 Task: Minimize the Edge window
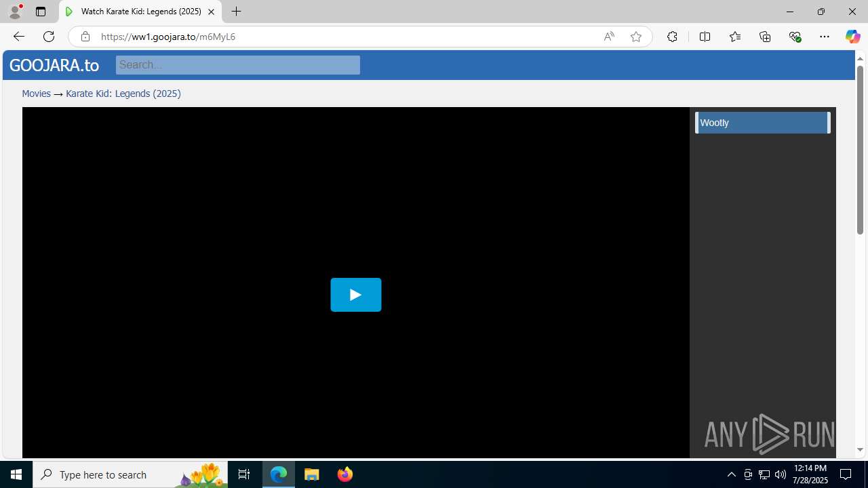(789, 12)
